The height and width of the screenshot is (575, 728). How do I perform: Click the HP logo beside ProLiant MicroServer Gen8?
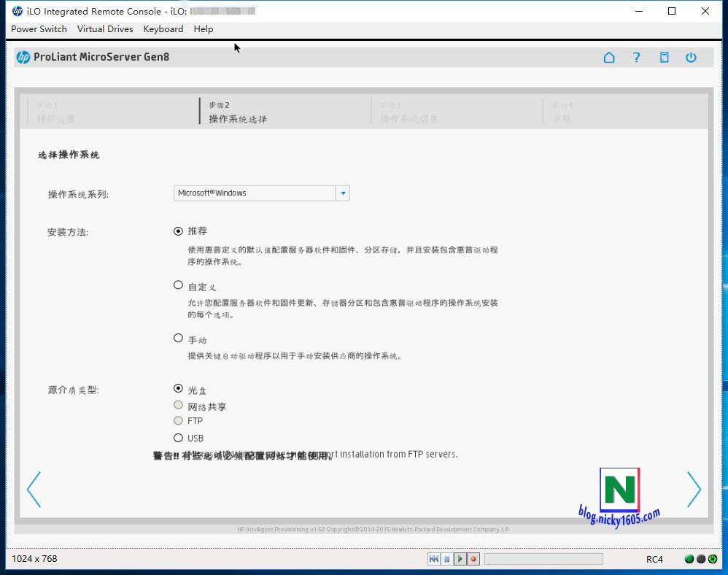coord(23,57)
